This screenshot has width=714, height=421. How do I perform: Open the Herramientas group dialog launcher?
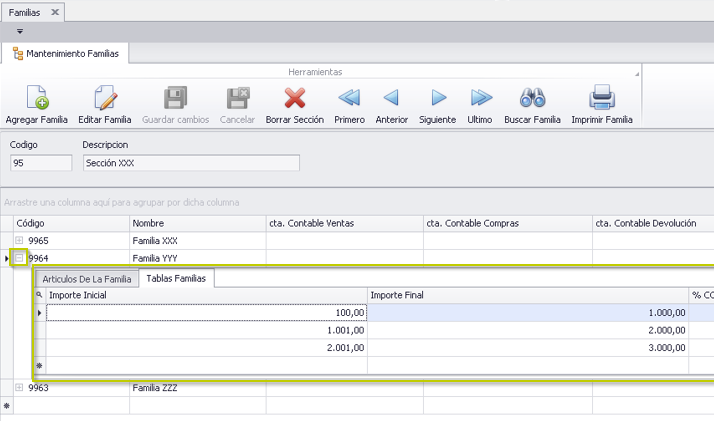pos(637,74)
